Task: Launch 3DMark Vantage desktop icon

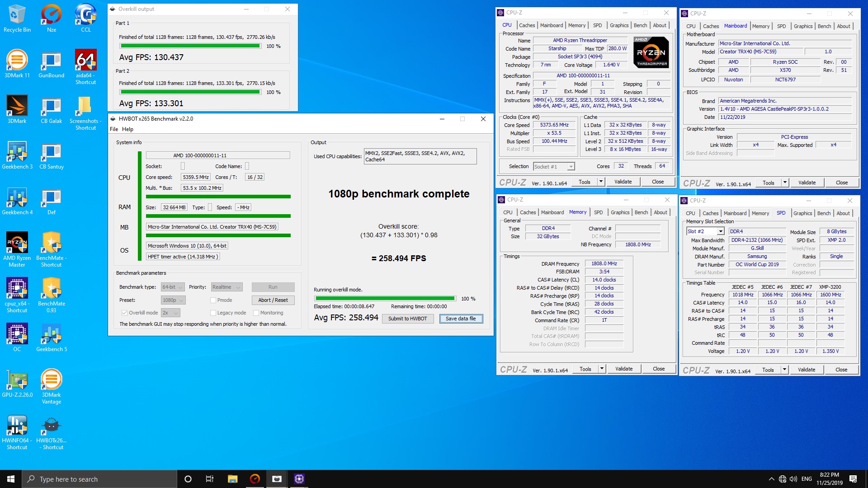Action: point(52,386)
